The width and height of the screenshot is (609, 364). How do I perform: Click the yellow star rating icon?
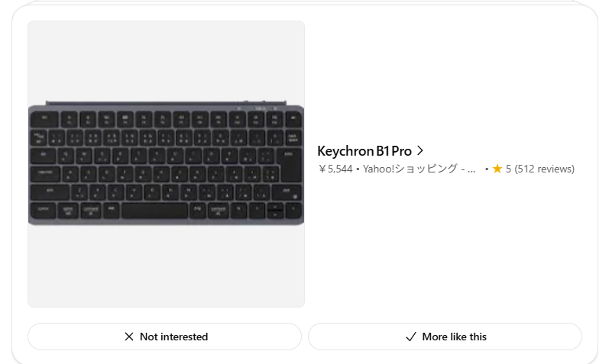pyautogui.click(x=497, y=169)
